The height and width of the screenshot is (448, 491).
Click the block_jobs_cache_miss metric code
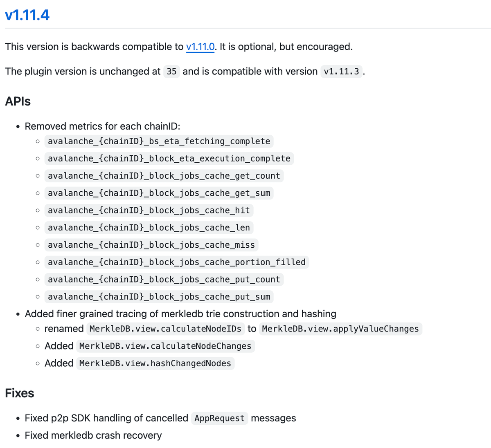point(151,245)
